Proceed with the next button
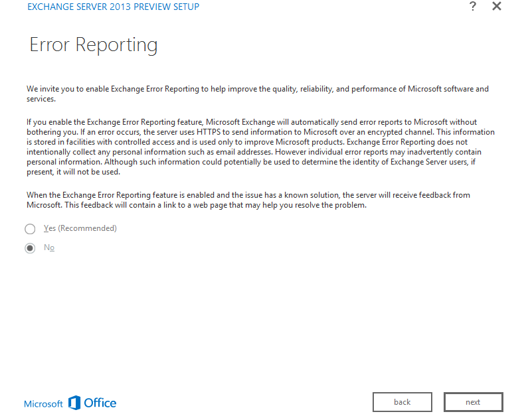The width and height of the screenshot is (528, 420). pos(473,402)
